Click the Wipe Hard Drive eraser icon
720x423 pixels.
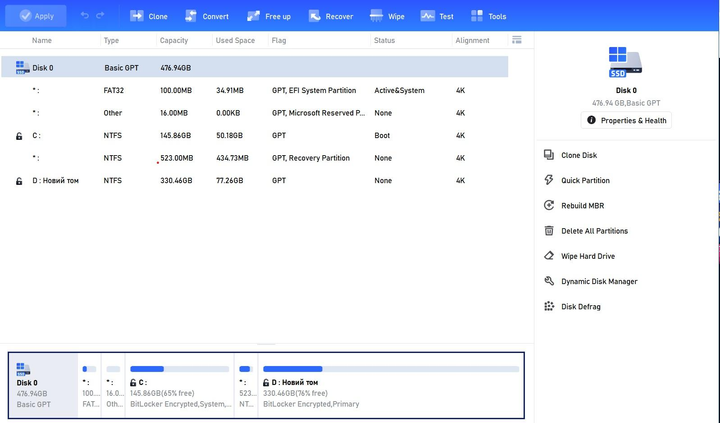[x=549, y=256]
